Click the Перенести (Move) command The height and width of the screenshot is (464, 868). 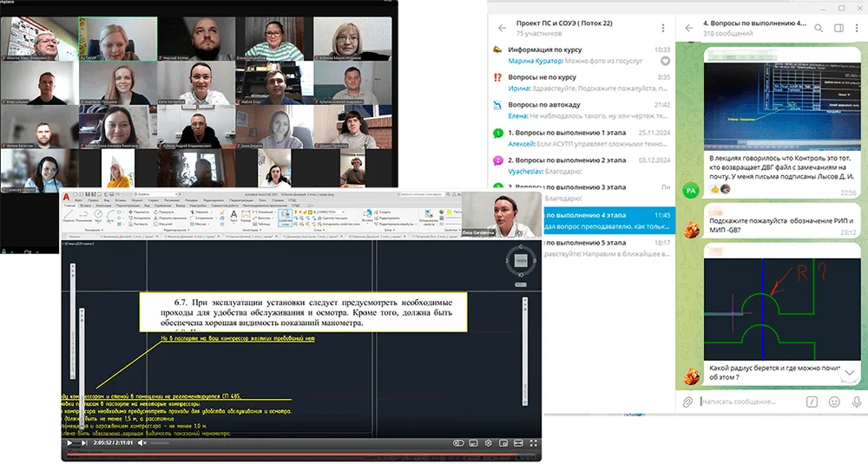pos(139,212)
